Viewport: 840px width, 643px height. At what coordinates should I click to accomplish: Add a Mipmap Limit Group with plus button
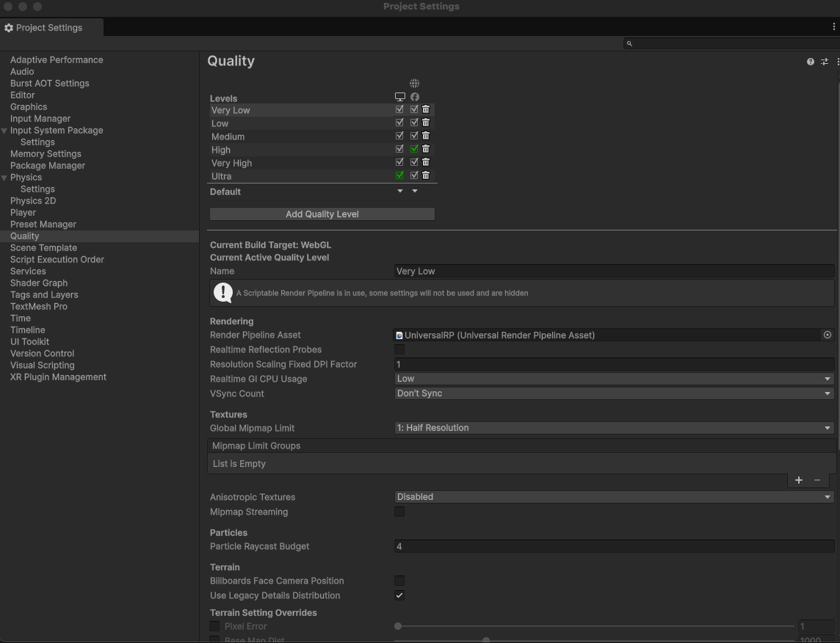pos(799,480)
